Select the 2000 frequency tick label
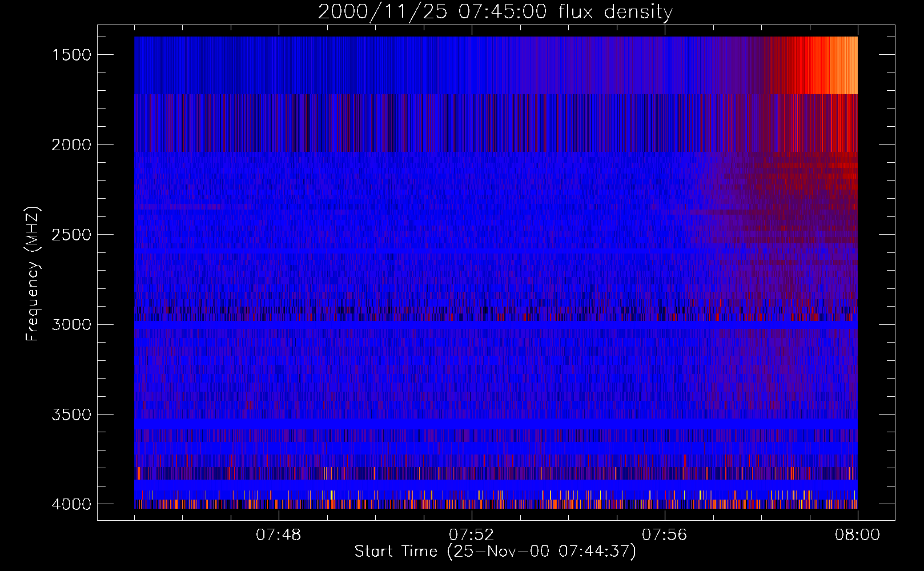Image resolution: width=924 pixels, height=571 pixels. (x=71, y=145)
